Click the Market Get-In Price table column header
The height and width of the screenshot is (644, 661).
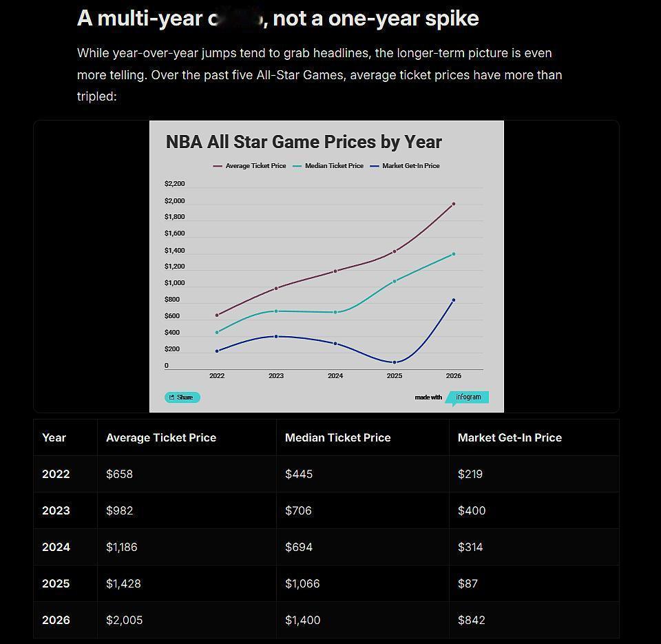(x=510, y=438)
